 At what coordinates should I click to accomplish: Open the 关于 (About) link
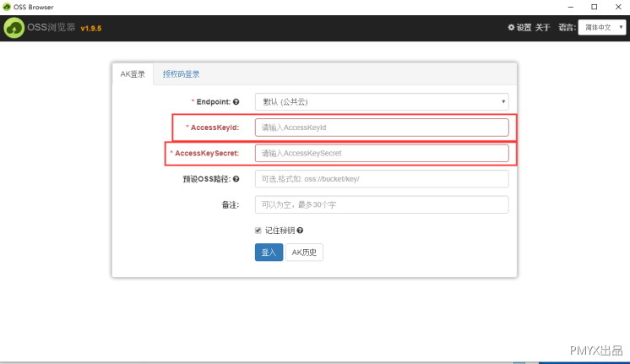[542, 27]
